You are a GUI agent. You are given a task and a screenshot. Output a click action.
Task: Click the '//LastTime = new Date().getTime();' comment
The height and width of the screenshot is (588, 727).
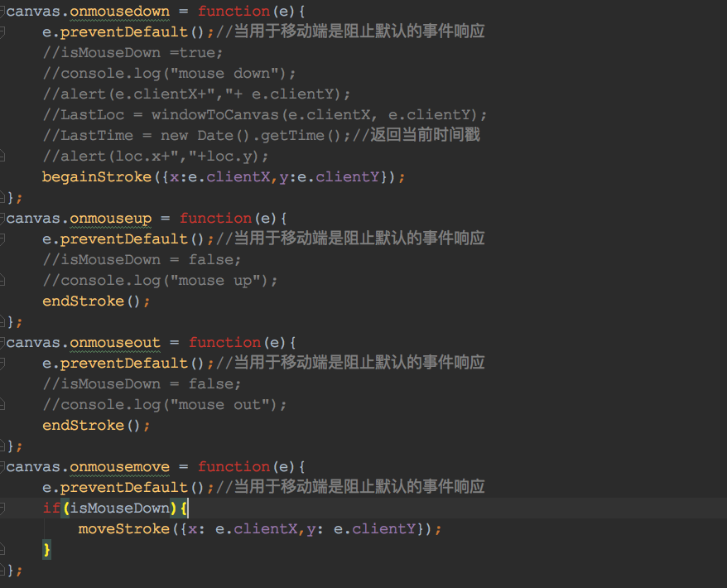tap(196, 136)
